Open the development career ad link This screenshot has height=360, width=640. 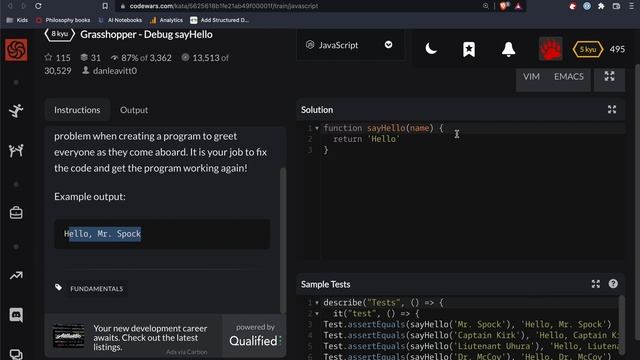click(150, 338)
